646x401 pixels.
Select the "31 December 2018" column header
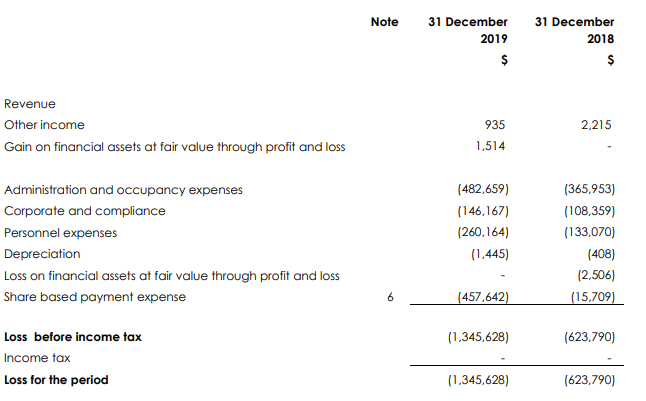click(575, 30)
